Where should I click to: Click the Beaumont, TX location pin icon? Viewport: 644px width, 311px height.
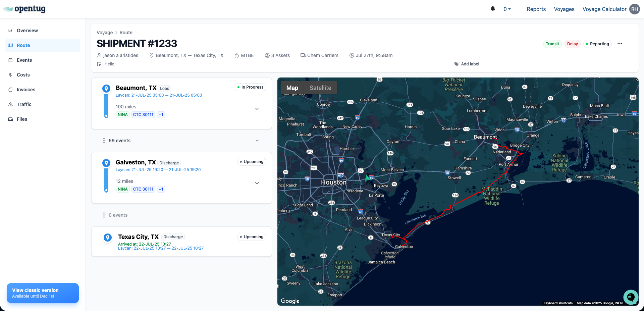[106, 89]
